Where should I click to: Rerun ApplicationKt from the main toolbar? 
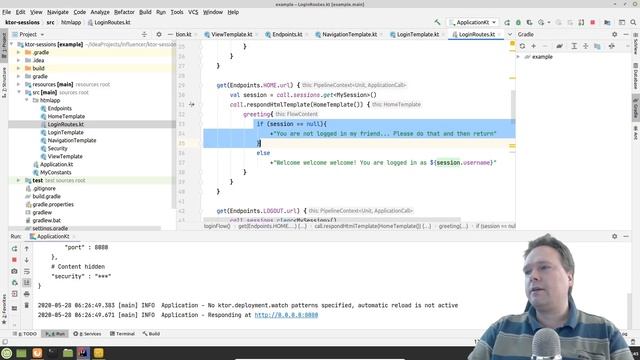507,22
